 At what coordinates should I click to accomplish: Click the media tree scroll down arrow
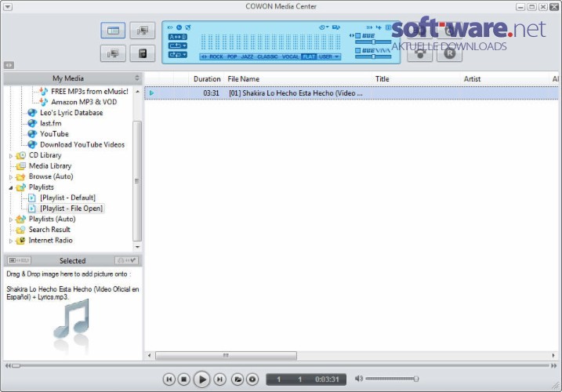137,247
